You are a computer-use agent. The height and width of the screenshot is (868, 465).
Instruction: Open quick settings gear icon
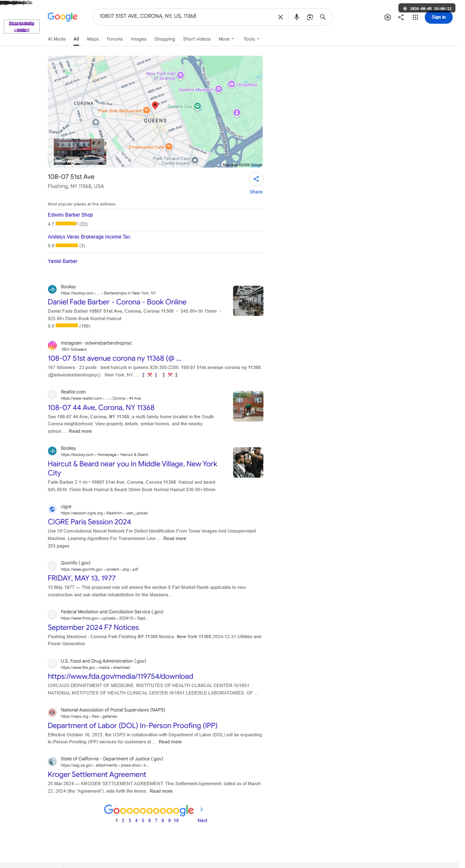(x=388, y=17)
